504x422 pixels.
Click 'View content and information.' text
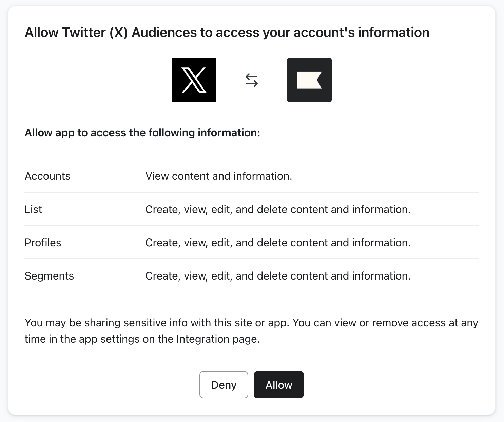click(219, 176)
